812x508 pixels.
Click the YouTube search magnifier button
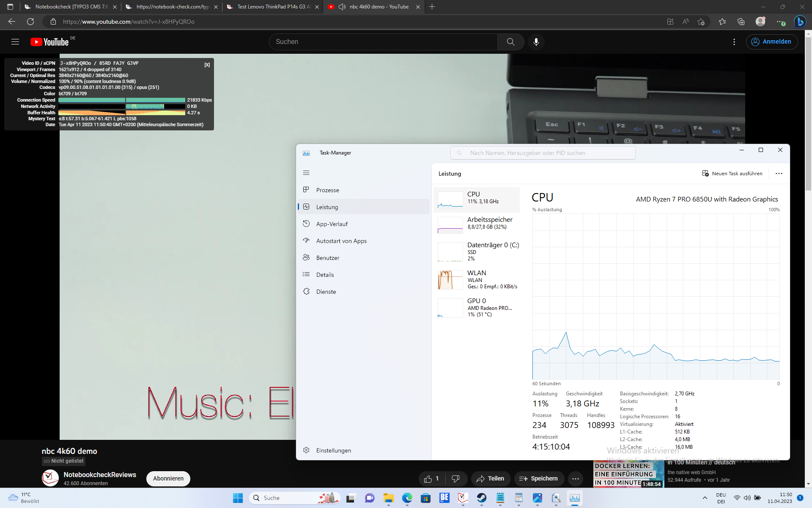(510, 41)
